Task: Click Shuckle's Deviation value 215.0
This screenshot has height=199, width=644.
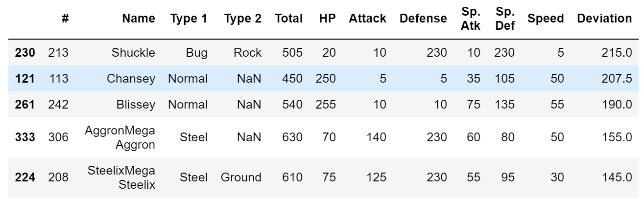Action: click(618, 52)
